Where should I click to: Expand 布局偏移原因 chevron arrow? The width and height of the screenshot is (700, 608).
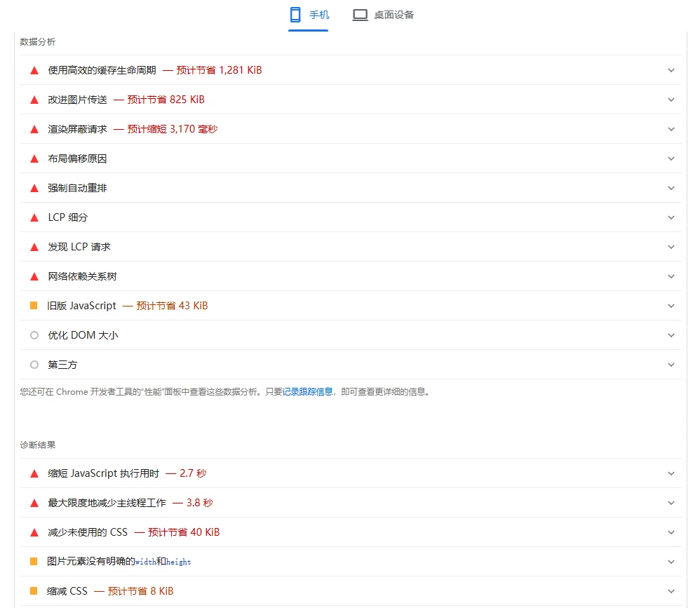[671, 158]
